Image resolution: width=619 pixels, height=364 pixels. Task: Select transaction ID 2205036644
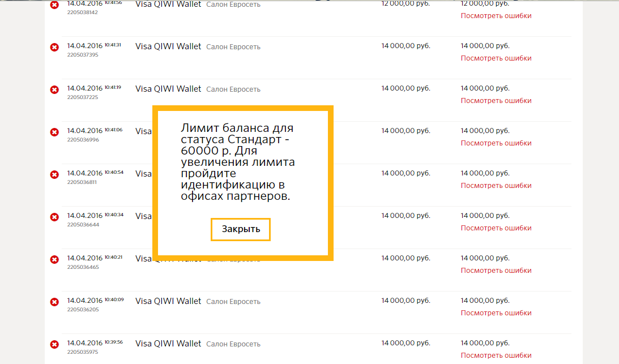point(83,225)
